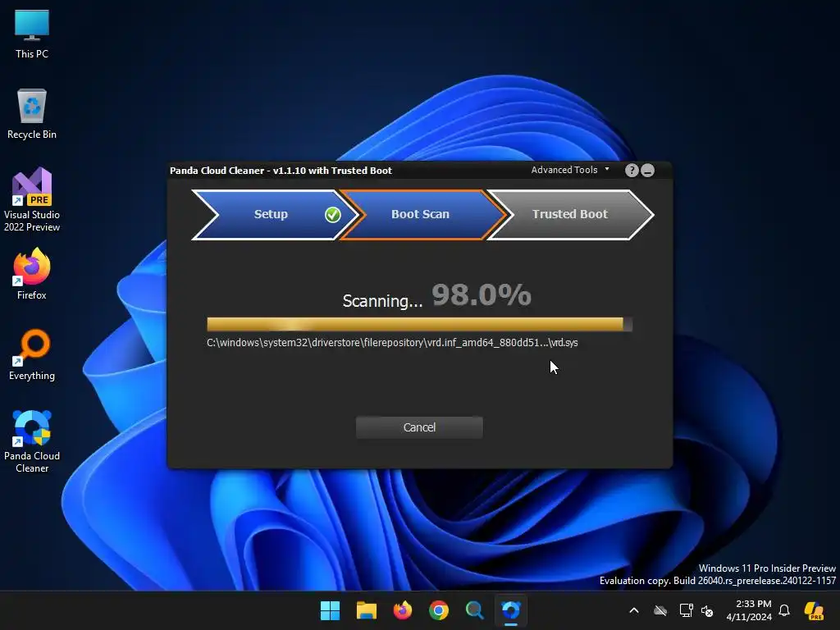
Task: Minimize the Panda Cloud Cleaner window
Action: click(648, 171)
